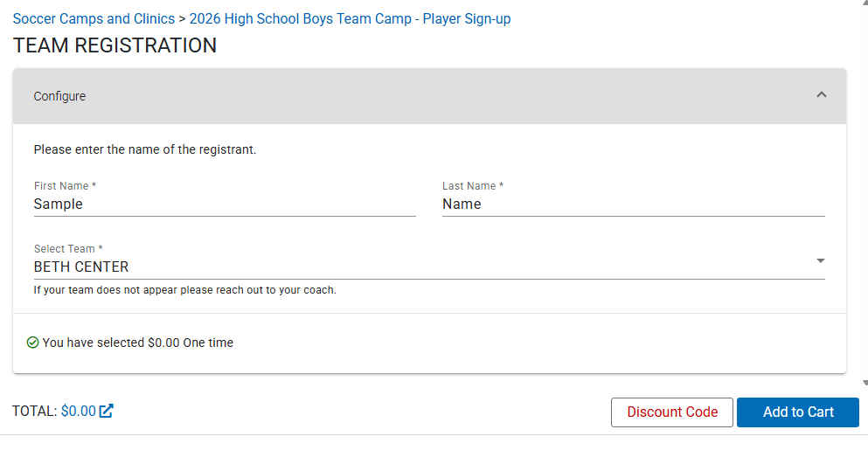Click the green checkmark selection icon

point(33,343)
